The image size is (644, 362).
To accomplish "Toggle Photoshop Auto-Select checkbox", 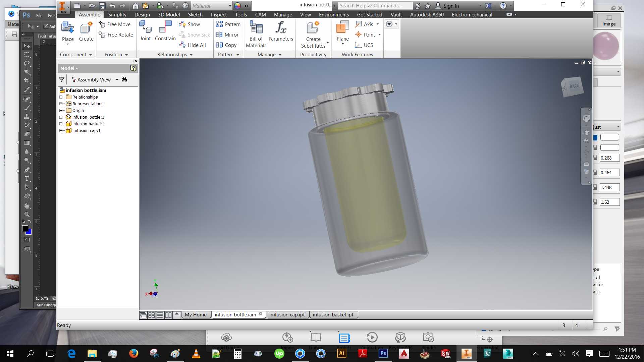I will [x=46, y=26].
